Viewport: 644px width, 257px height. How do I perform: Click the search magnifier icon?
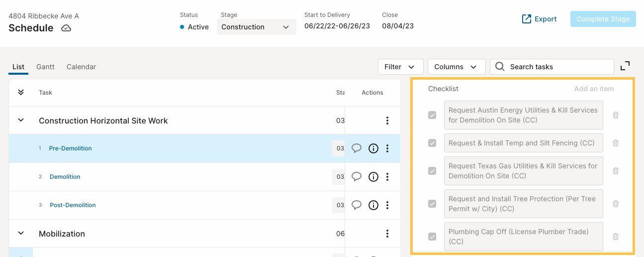[500, 67]
